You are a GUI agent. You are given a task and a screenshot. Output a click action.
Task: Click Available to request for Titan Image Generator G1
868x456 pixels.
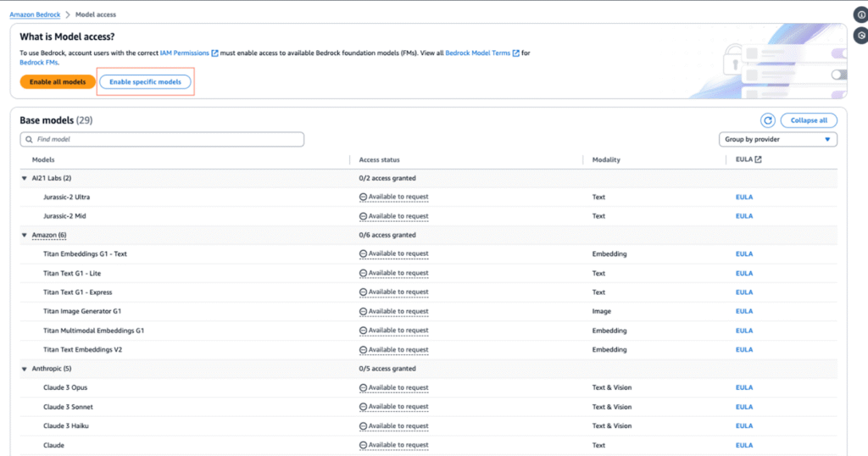pos(398,311)
